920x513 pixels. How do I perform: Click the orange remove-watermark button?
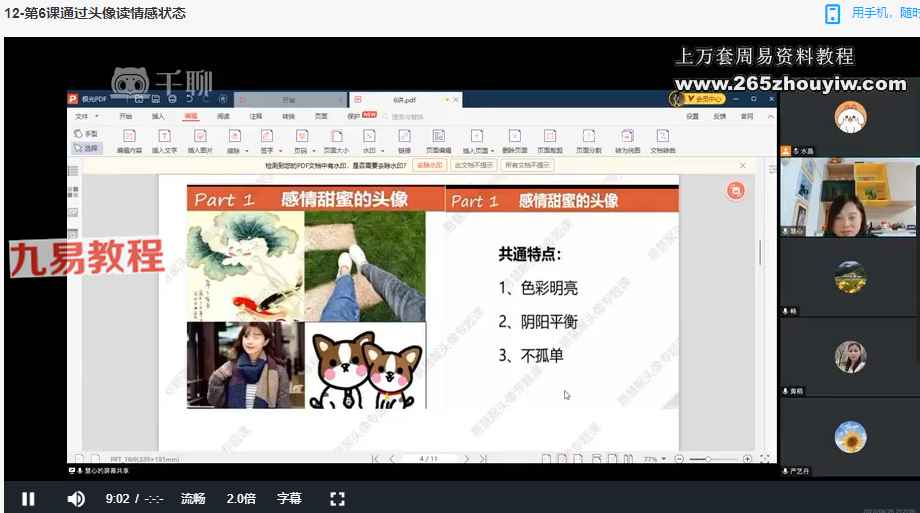(x=429, y=166)
